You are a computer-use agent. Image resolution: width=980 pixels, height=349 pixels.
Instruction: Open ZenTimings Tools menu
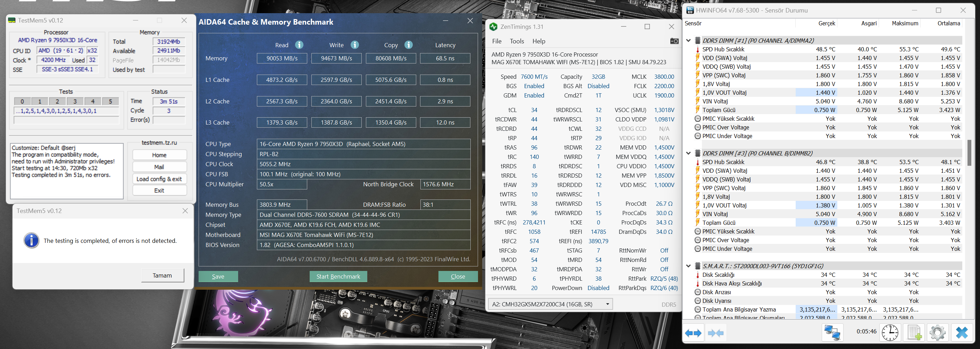pos(517,41)
